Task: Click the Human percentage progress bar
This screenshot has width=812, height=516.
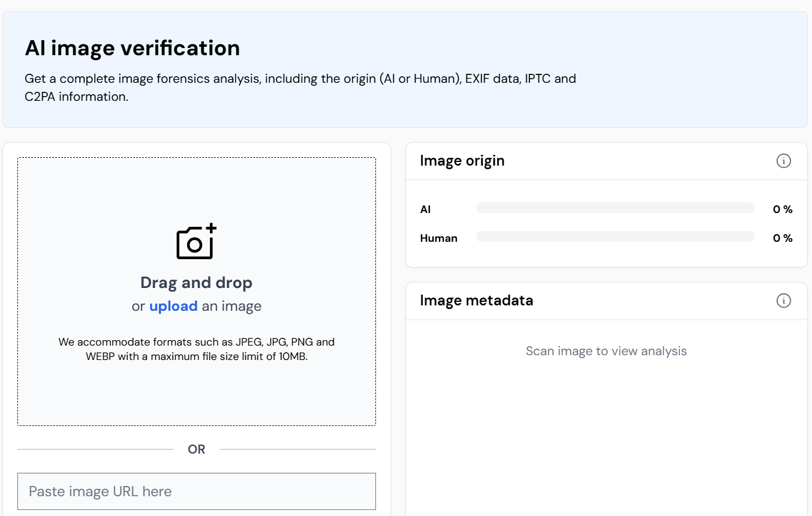Action: pyautogui.click(x=615, y=236)
